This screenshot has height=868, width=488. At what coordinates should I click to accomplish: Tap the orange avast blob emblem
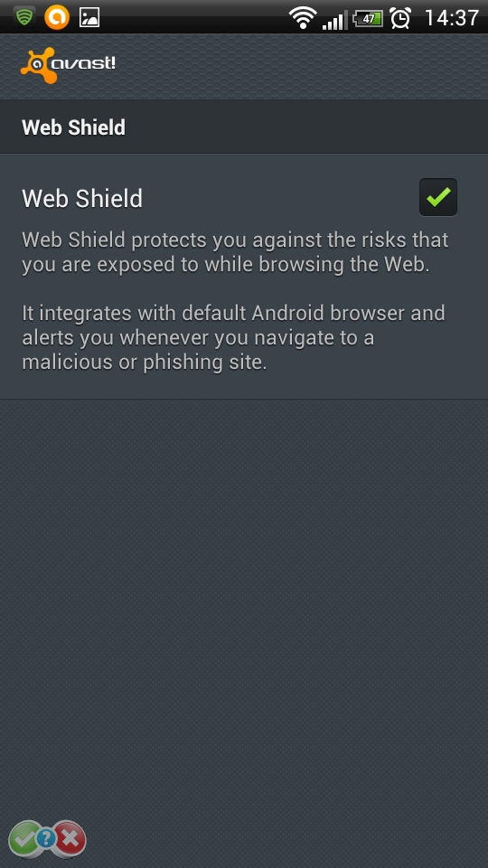(38, 66)
